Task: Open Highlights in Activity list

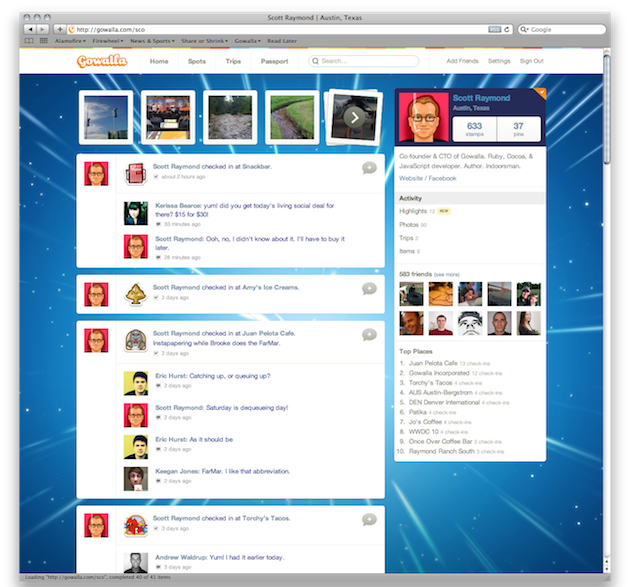Action: [413, 211]
